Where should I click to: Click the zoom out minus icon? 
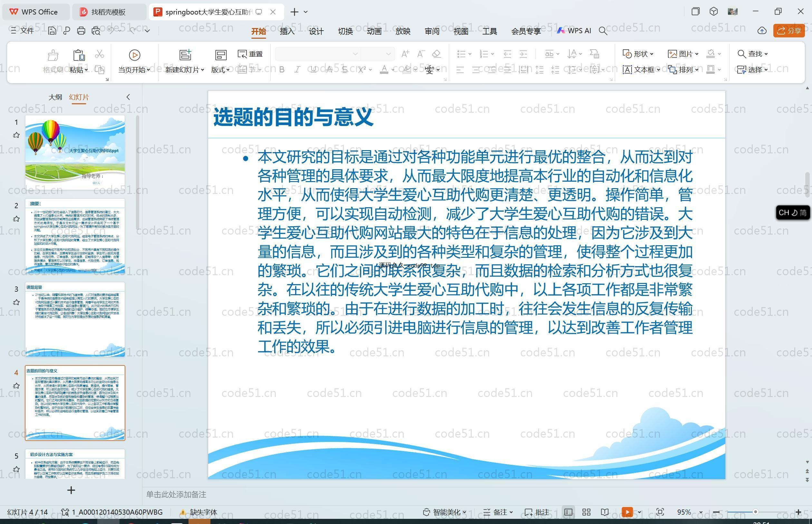[716, 512]
